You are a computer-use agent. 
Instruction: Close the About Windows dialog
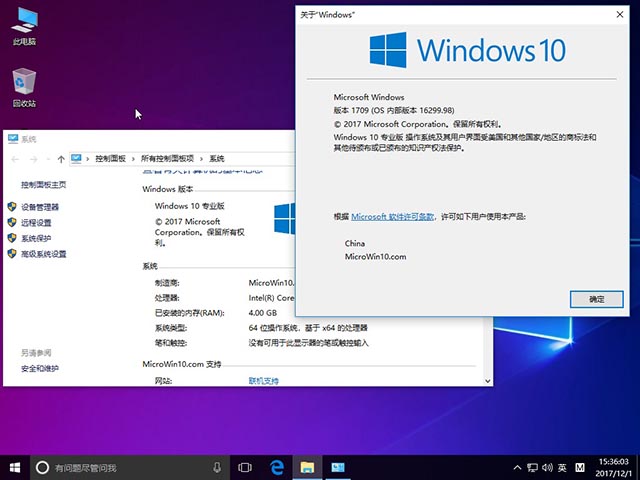point(620,14)
